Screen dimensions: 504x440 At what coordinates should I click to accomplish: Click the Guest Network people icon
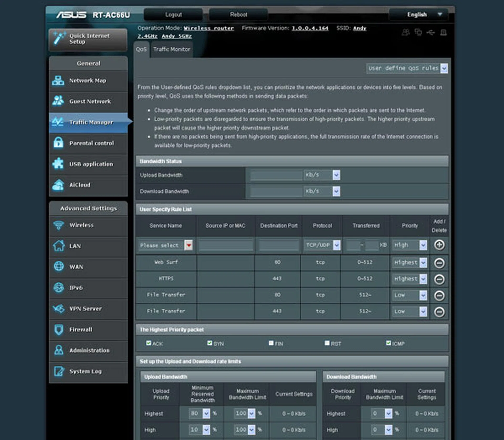pos(58,101)
